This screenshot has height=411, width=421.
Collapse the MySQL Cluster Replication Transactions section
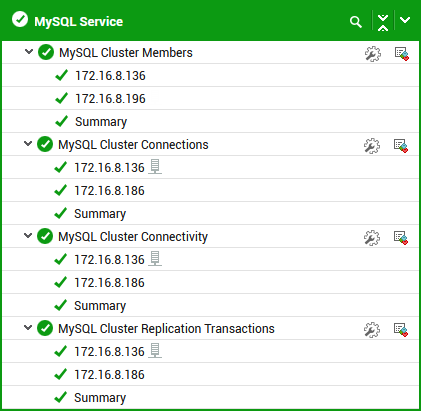coord(28,328)
